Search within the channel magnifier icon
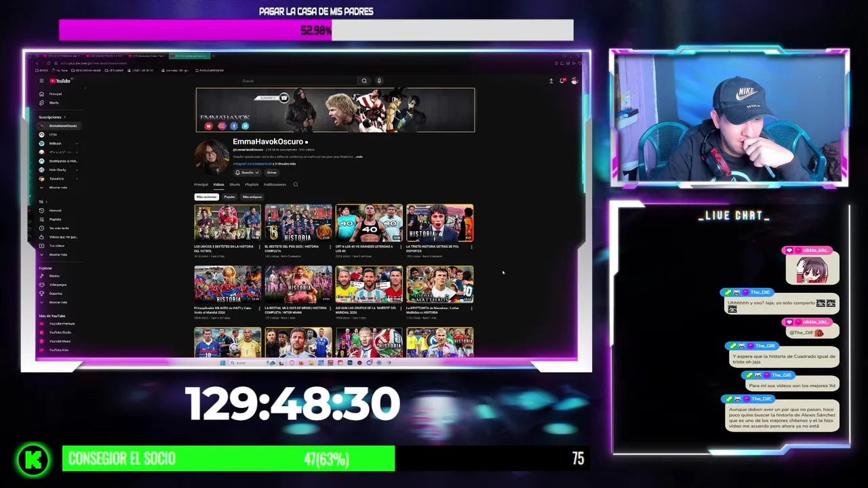The width and height of the screenshot is (868, 488). (x=296, y=184)
